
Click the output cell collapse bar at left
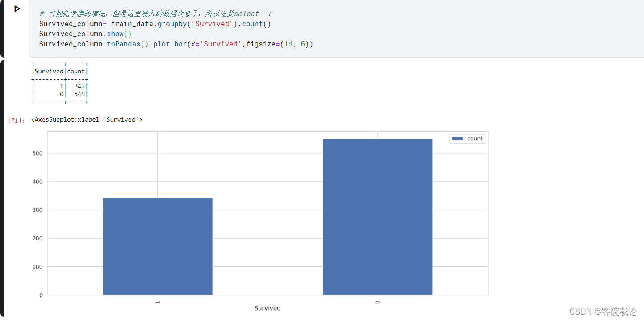[2, 189]
